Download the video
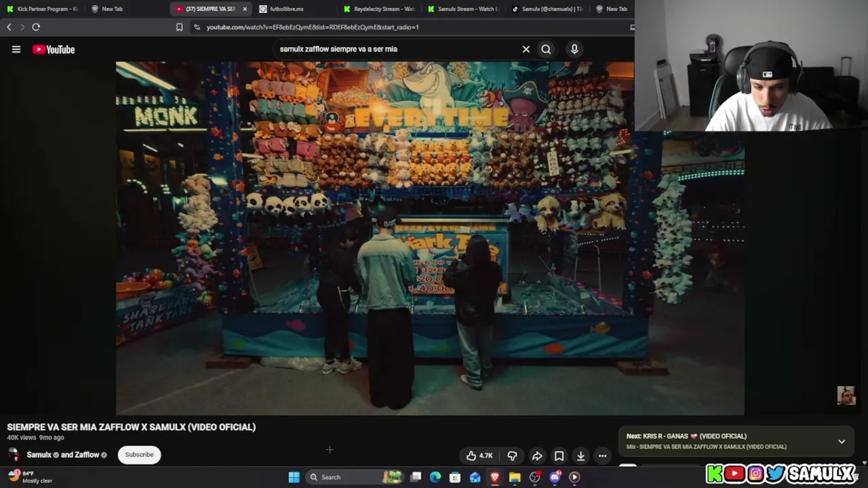Viewport: 868px width, 488px height. [580, 456]
